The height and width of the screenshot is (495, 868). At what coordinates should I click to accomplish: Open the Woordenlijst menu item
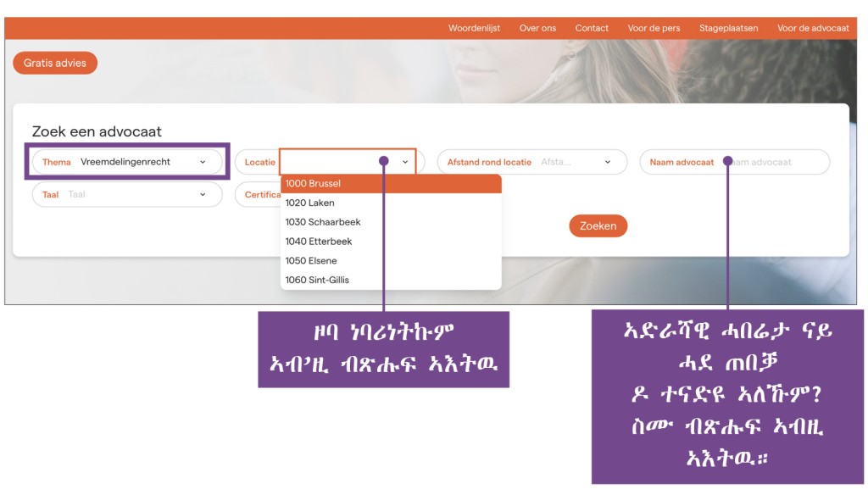474,28
